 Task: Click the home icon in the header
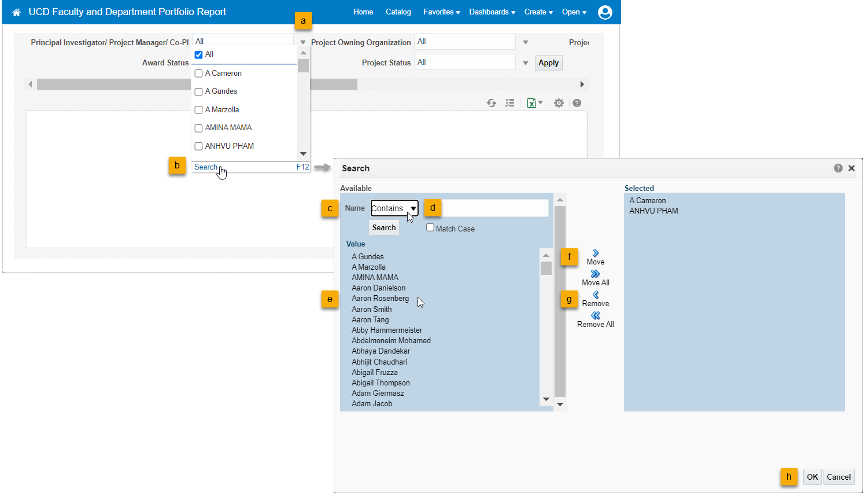point(16,12)
